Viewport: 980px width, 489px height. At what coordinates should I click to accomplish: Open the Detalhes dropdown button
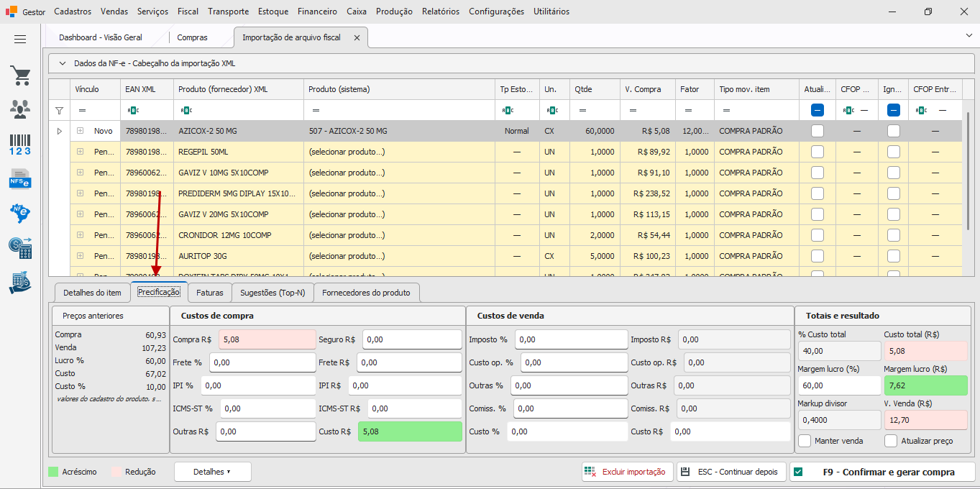pyautogui.click(x=213, y=472)
